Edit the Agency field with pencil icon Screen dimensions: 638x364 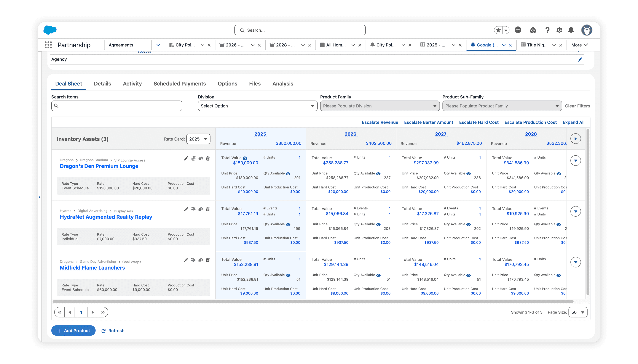(580, 59)
